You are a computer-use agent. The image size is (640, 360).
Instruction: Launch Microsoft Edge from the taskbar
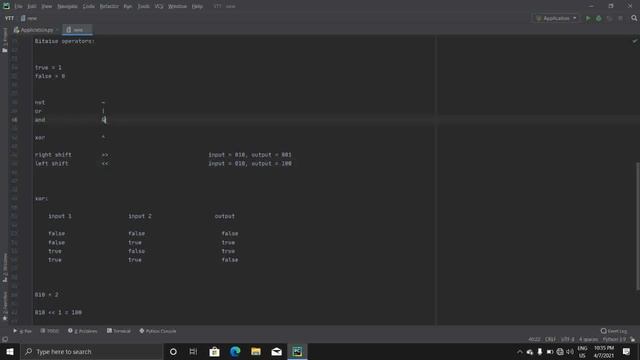[235, 352]
